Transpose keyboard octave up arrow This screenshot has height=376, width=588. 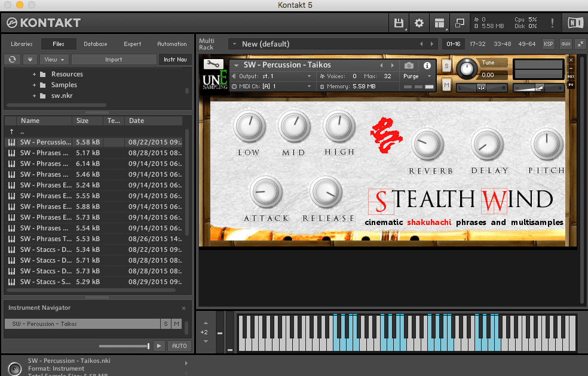click(206, 323)
